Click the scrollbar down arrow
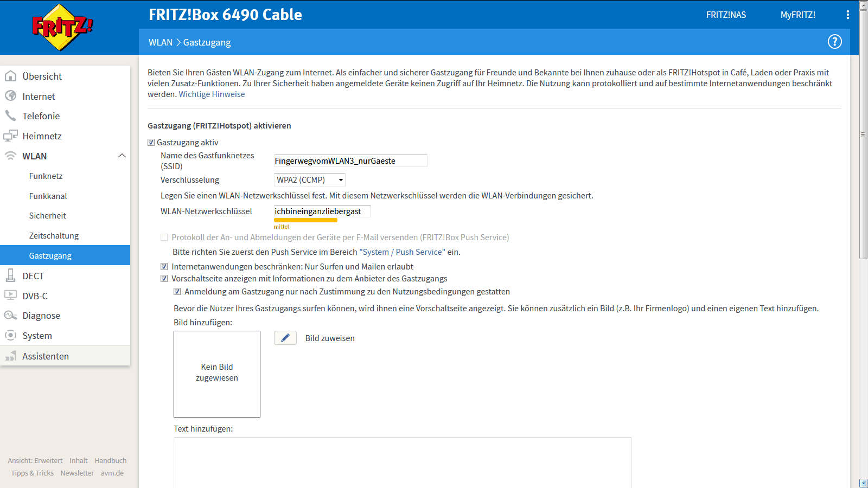Screen dimensions: 868x488 tap(864, 483)
